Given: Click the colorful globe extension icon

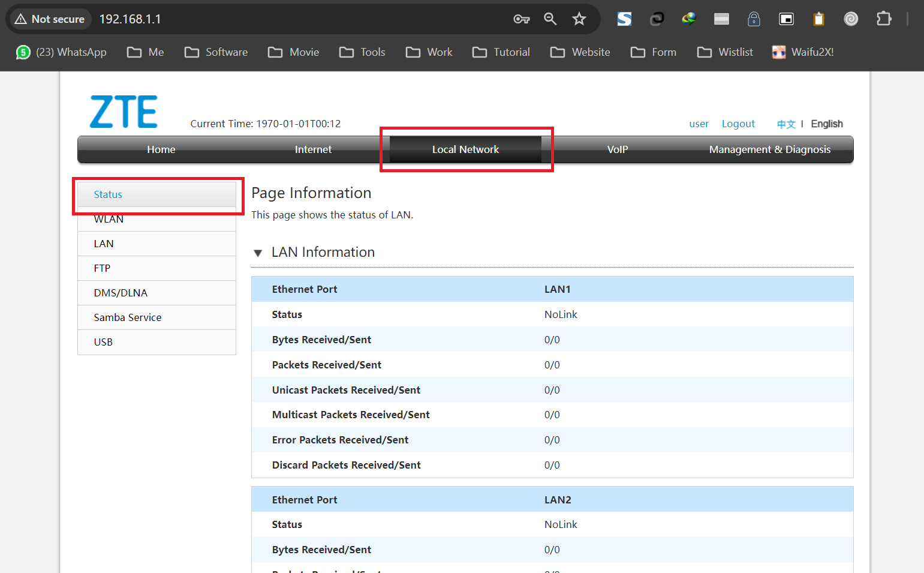Looking at the screenshot, I should pyautogui.click(x=689, y=19).
